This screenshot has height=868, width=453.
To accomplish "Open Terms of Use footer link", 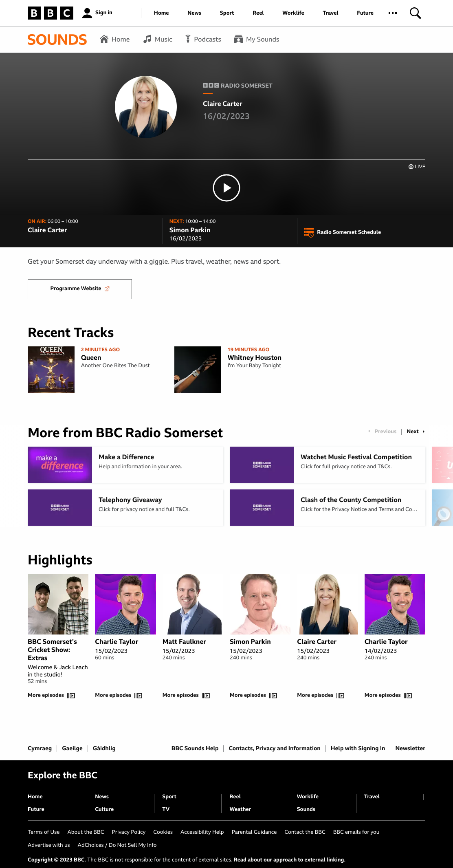I will [x=44, y=832].
